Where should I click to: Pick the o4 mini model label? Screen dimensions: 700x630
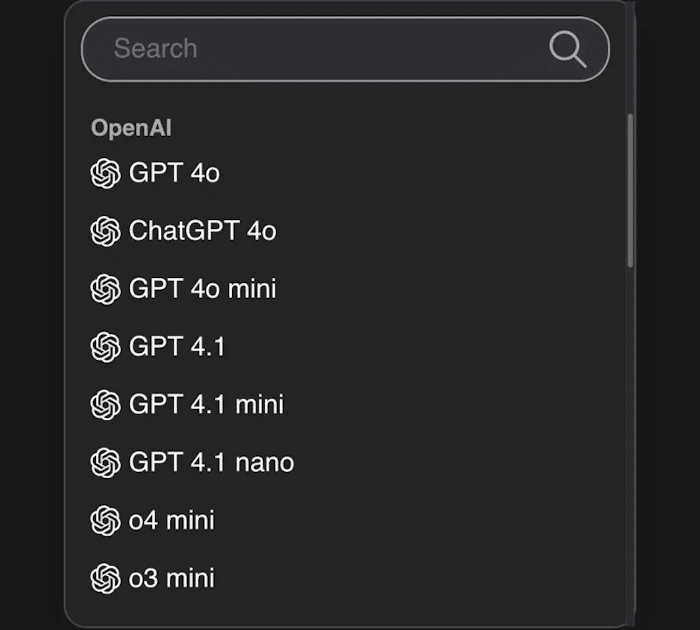172,521
